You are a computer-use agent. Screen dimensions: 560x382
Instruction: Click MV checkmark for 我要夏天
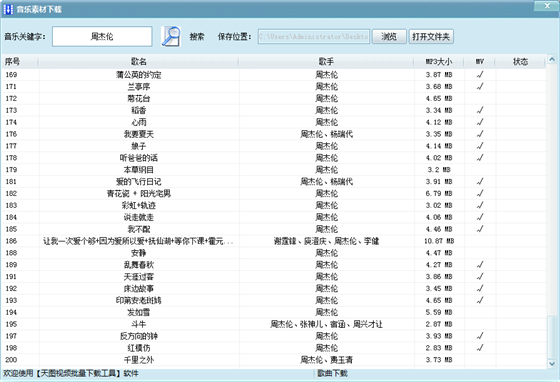480,134
